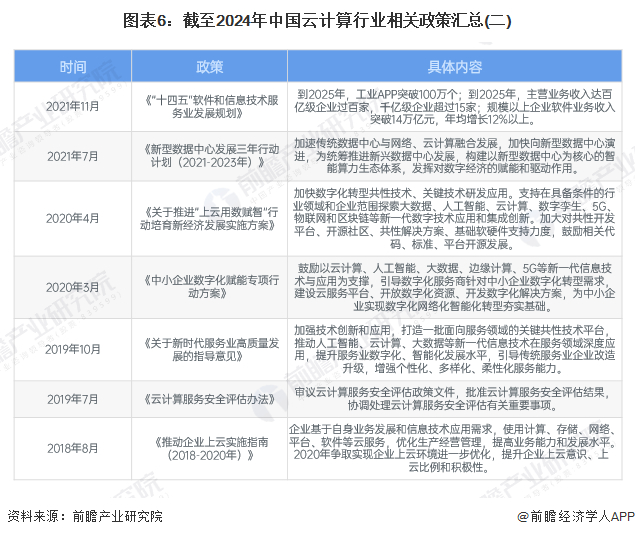
Task: Click the 2021年11月 date cell
Action: click(72, 107)
